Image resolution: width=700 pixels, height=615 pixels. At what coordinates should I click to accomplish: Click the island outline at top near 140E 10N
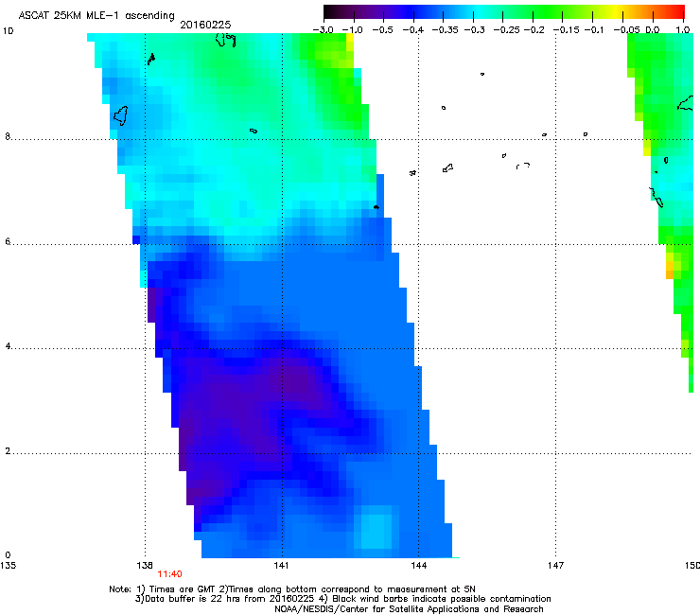point(225,40)
